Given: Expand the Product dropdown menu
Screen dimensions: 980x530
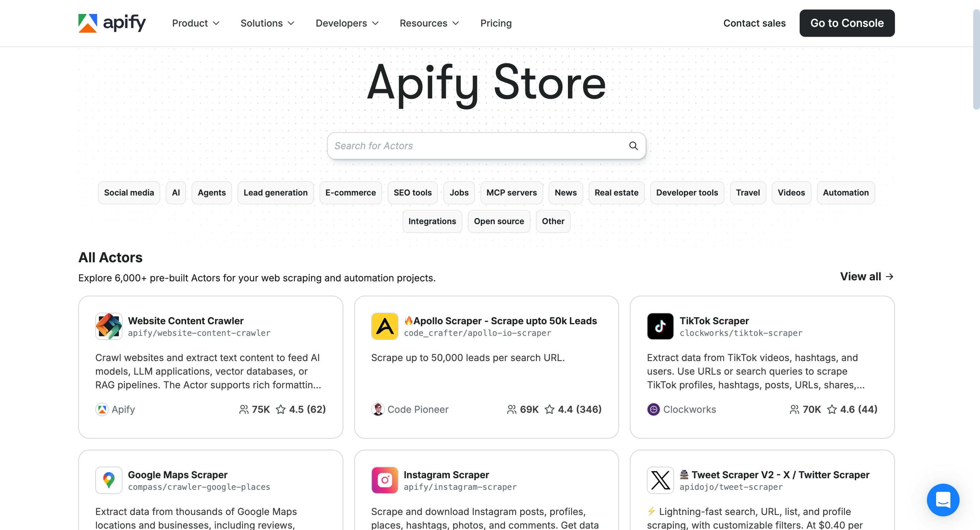Looking at the screenshot, I should tap(196, 23).
